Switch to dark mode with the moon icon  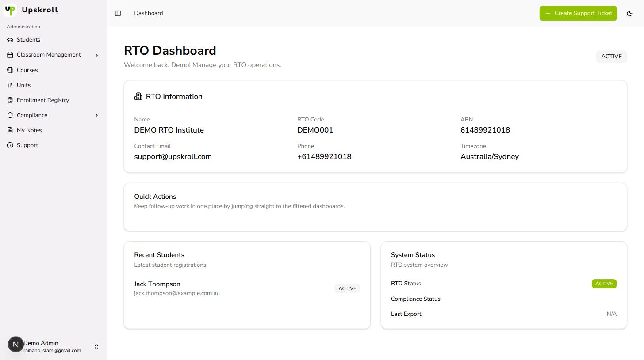pyautogui.click(x=630, y=13)
